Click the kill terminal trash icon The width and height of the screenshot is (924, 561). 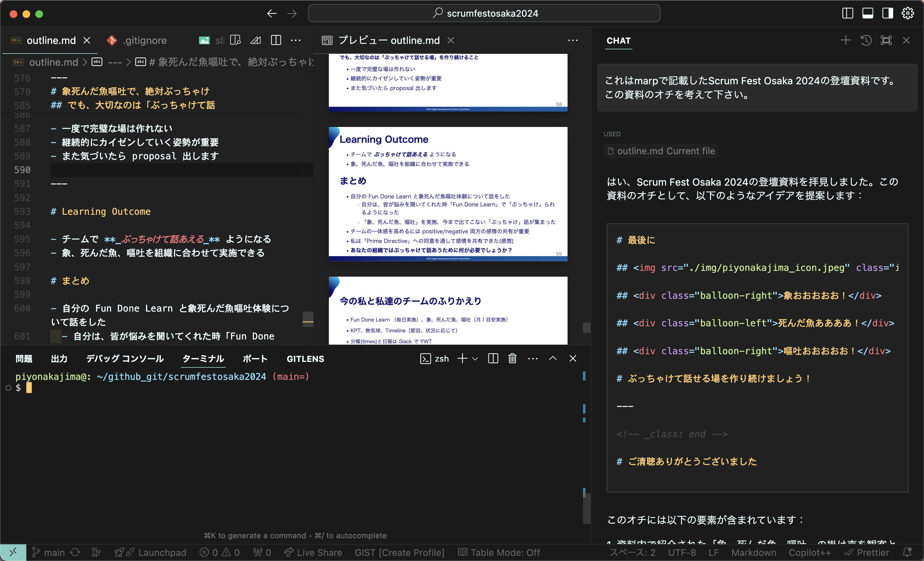(512, 359)
